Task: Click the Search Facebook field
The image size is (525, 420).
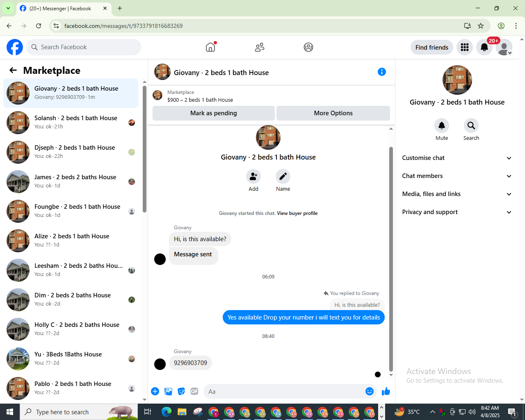Action: click(x=84, y=47)
